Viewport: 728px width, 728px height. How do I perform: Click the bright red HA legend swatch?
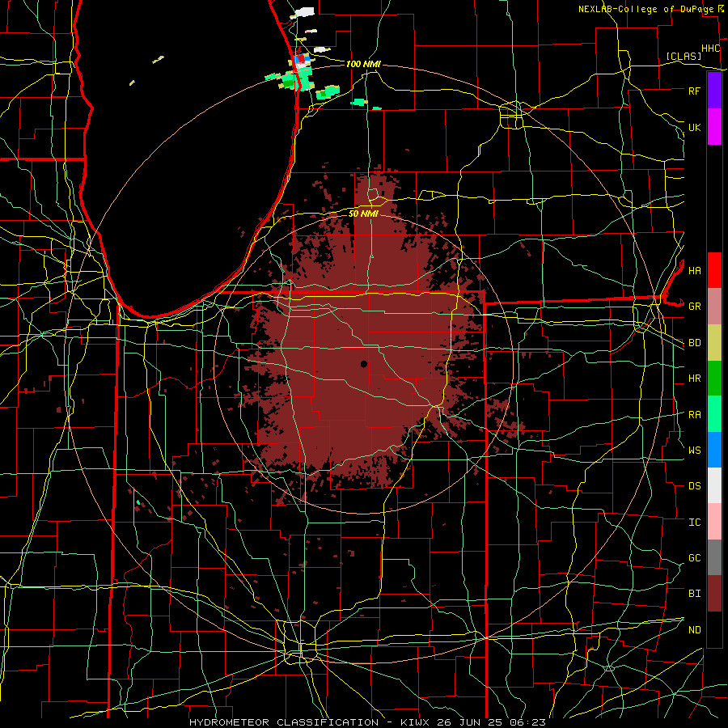714,270
